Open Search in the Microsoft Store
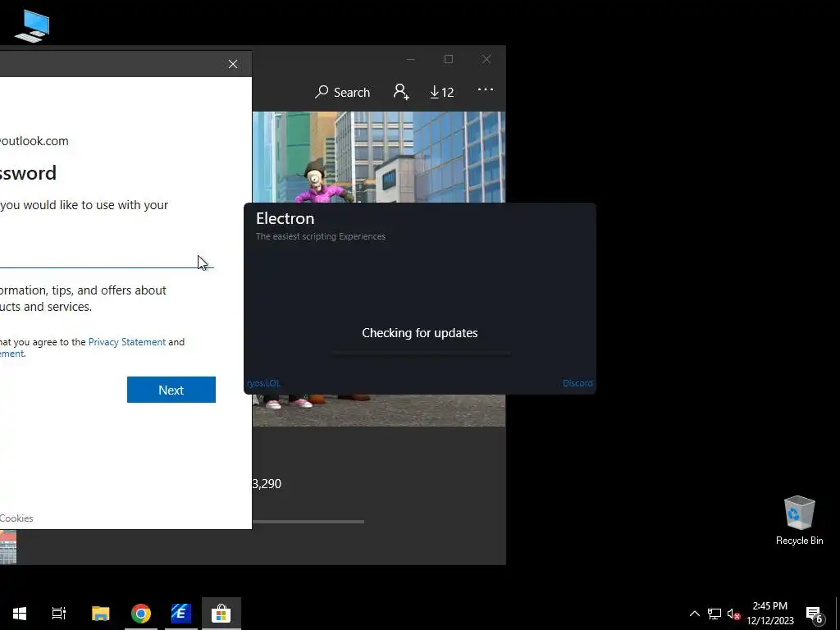 click(342, 92)
